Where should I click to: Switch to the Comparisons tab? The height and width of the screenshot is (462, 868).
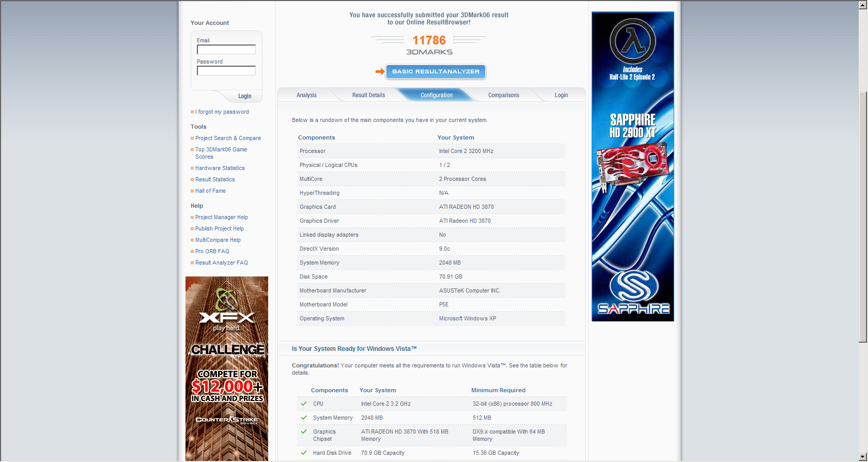504,95
